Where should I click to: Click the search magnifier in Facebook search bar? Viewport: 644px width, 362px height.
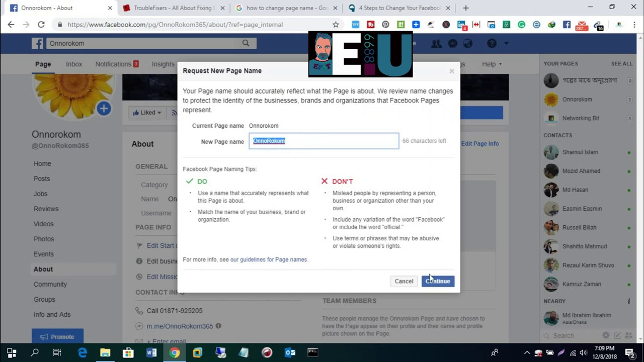click(246, 43)
